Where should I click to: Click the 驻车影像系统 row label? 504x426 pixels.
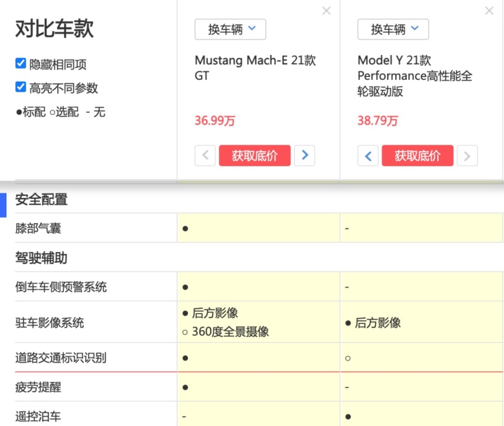pos(50,323)
